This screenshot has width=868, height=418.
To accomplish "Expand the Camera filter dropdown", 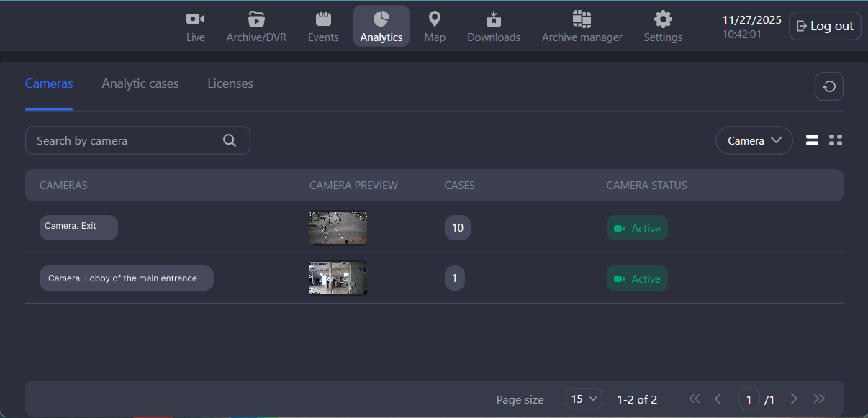I will [754, 140].
